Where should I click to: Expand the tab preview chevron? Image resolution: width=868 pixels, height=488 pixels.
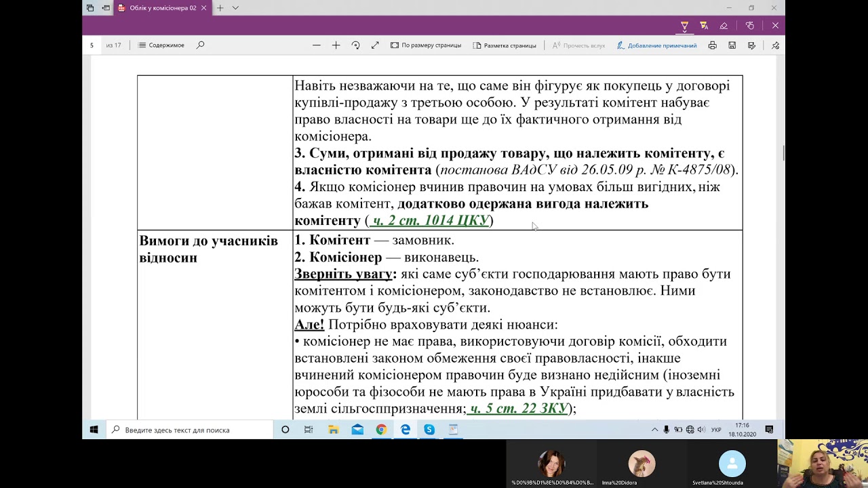235,8
